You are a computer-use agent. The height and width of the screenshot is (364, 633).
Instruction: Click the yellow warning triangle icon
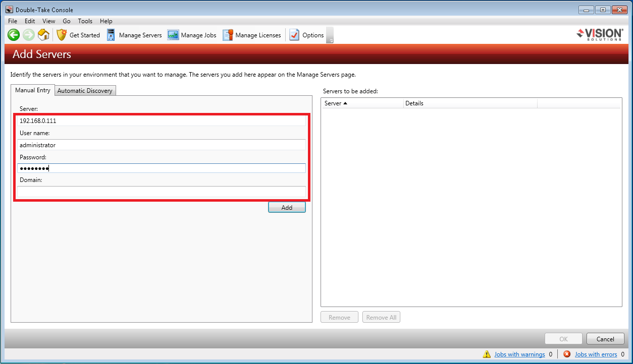coord(487,354)
